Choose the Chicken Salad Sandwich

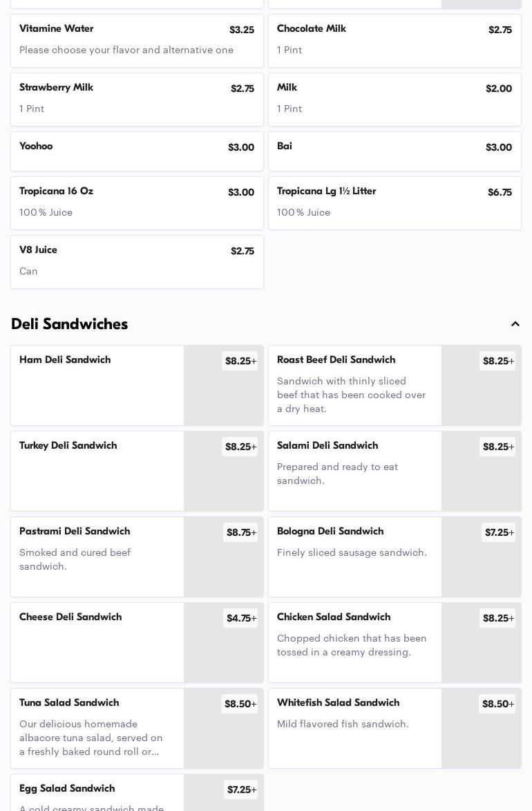tap(354, 642)
